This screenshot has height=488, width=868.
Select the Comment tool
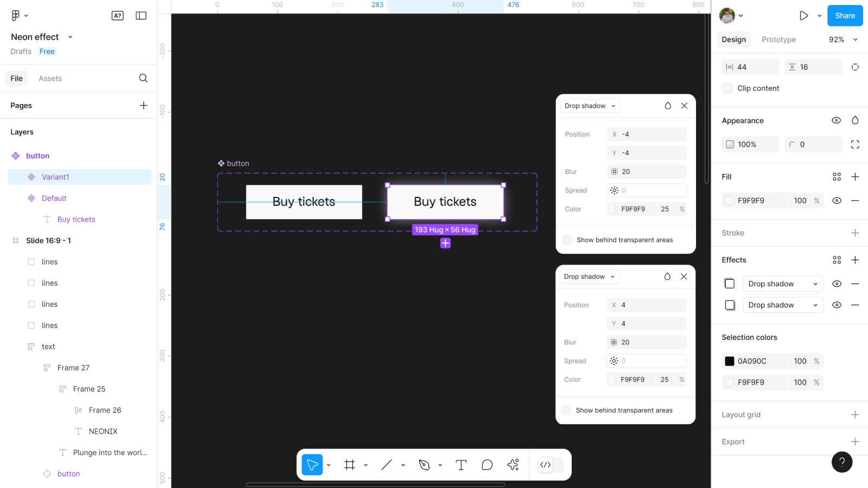coord(487,465)
